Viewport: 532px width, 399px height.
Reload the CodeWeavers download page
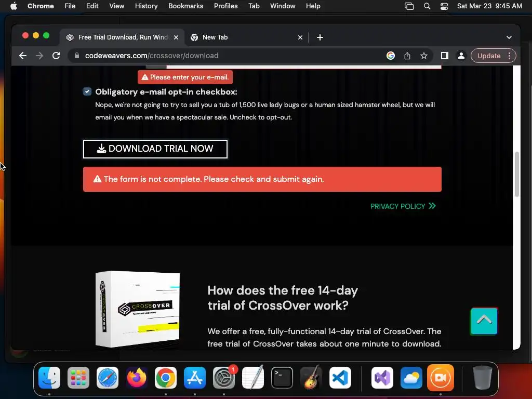pos(56,56)
